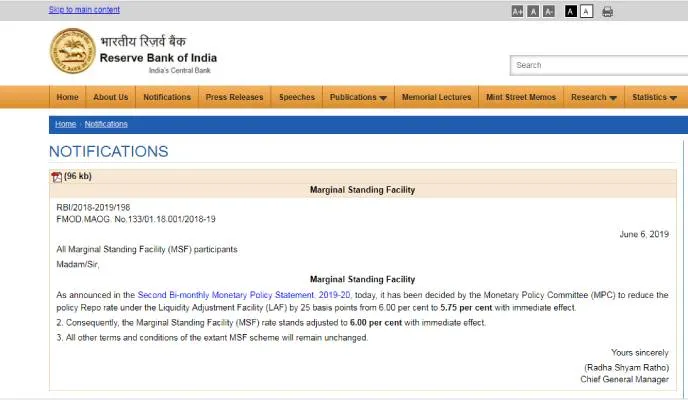This screenshot has height=400, width=688.
Task: Click the Skip to main content link
Action: click(84, 10)
